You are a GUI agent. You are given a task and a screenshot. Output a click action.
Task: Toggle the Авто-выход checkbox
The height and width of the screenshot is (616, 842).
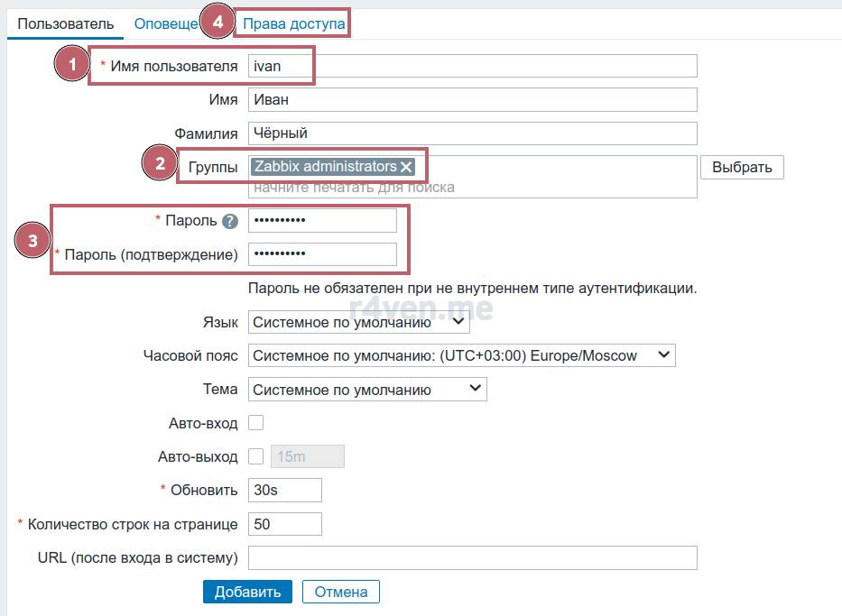coord(255,456)
